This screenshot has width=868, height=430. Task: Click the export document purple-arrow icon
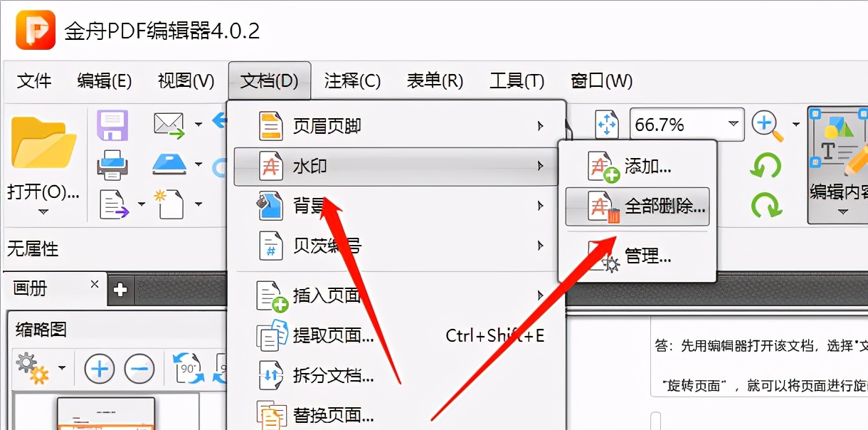click(114, 204)
